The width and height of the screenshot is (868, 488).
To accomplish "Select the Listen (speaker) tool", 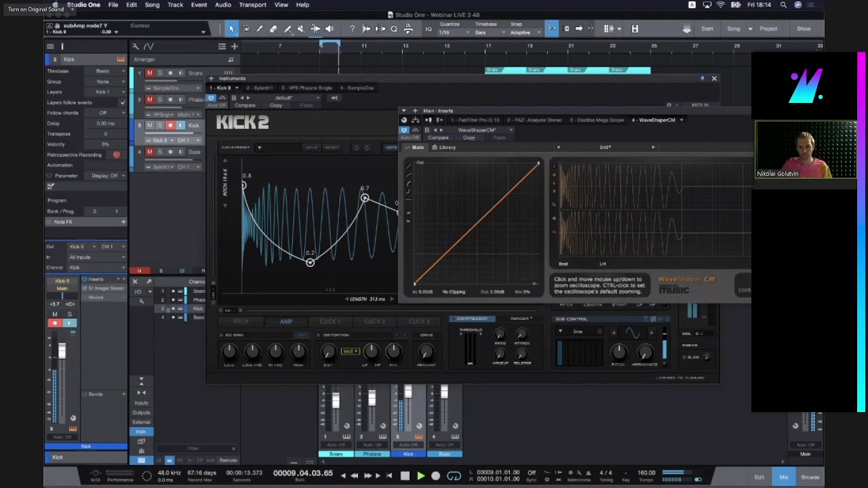I will coord(330,28).
